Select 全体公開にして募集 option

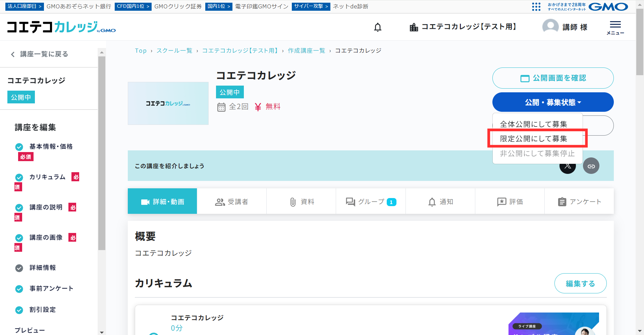pos(533,124)
